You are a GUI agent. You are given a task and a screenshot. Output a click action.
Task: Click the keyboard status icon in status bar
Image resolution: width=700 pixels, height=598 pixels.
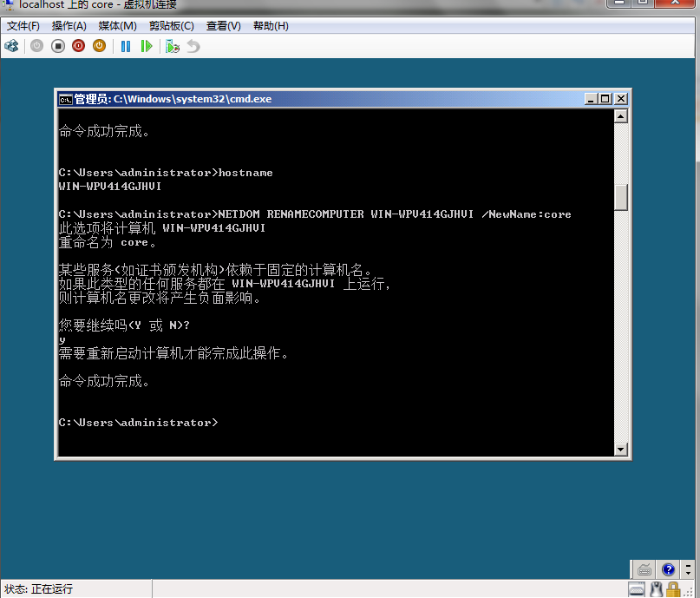[637, 589]
